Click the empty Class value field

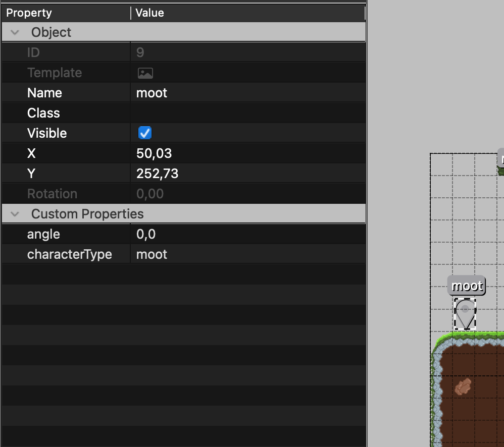tap(247, 114)
